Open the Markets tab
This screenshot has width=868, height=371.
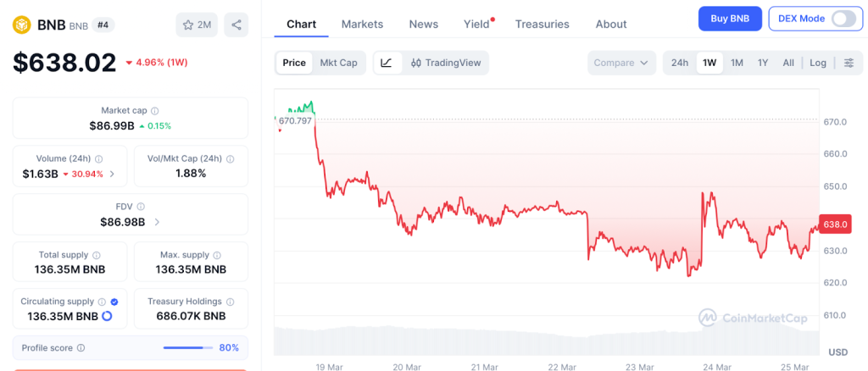362,24
